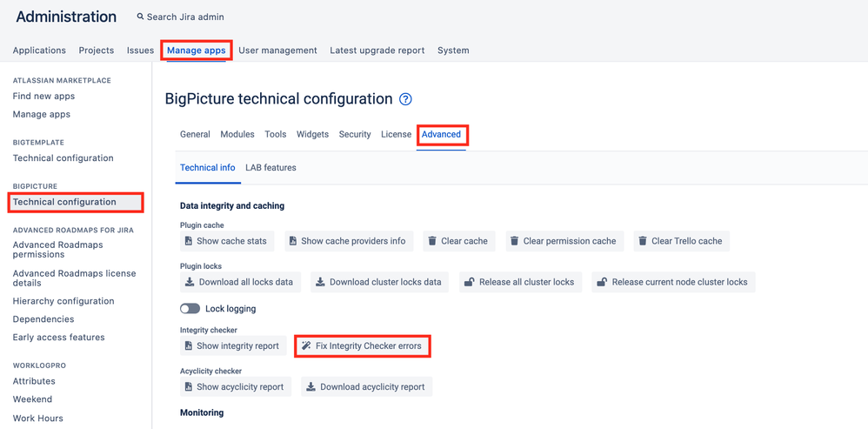The image size is (868, 429).
Task: Click the trash icon on Clear cache
Action: pos(432,241)
